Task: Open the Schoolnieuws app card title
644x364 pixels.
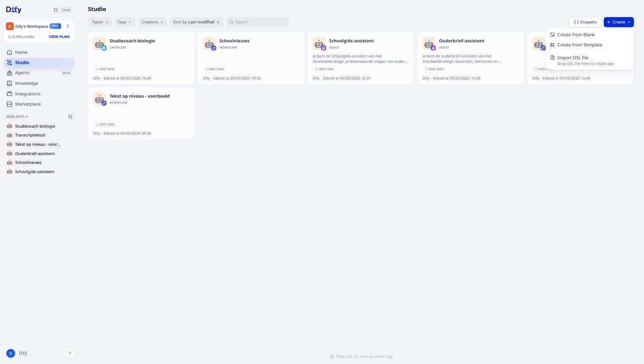Action: 234,41
